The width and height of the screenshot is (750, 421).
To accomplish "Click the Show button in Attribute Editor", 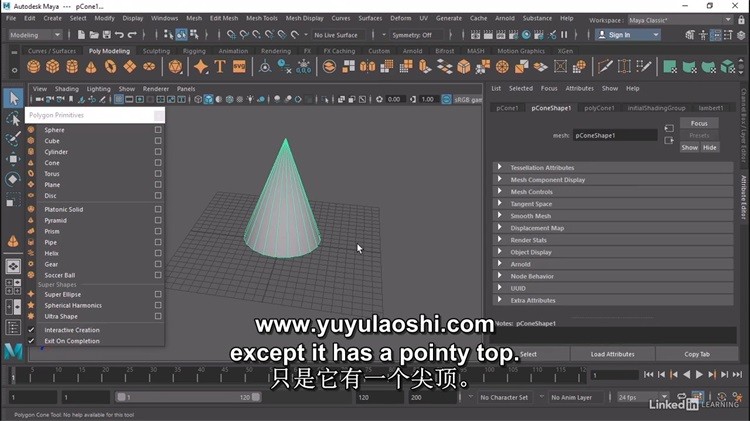I will click(689, 147).
